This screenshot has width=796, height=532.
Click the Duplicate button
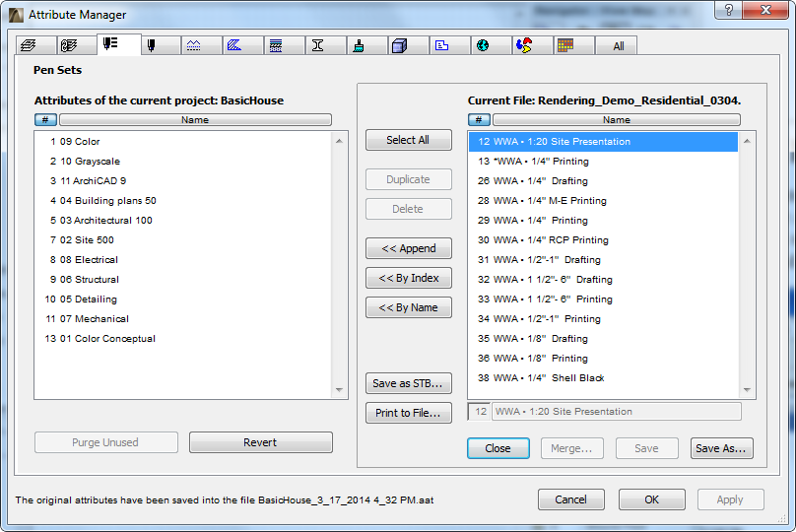point(408,179)
